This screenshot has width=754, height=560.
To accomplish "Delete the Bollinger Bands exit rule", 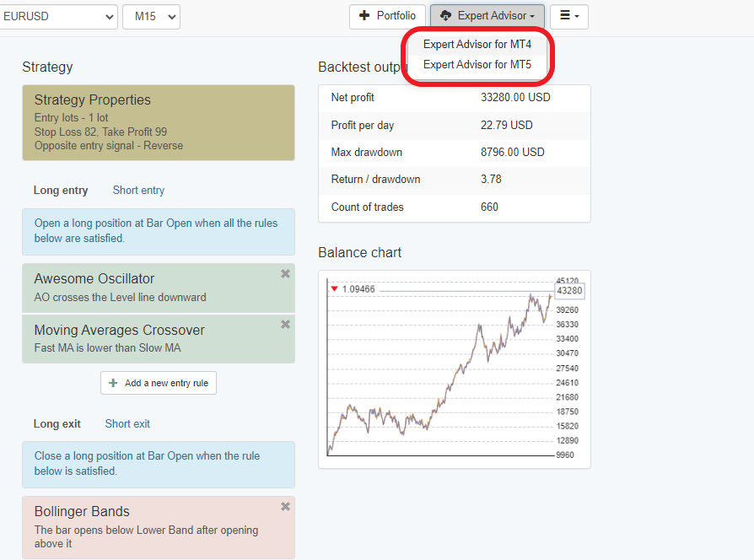I will click(x=285, y=507).
